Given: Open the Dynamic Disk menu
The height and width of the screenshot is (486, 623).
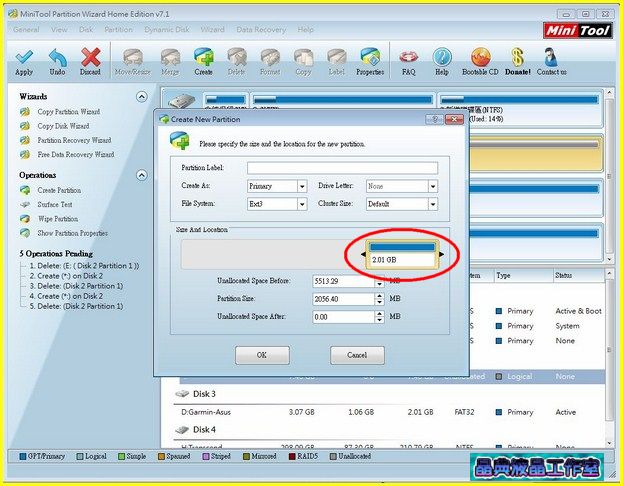Looking at the screenshot, I should [x=167, y=29].
